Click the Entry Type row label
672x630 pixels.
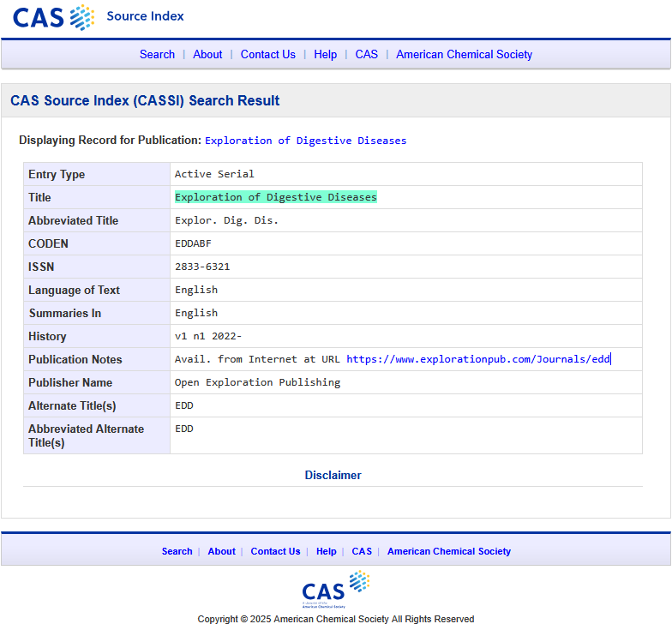pyautogui.click(x=57, y=175)
